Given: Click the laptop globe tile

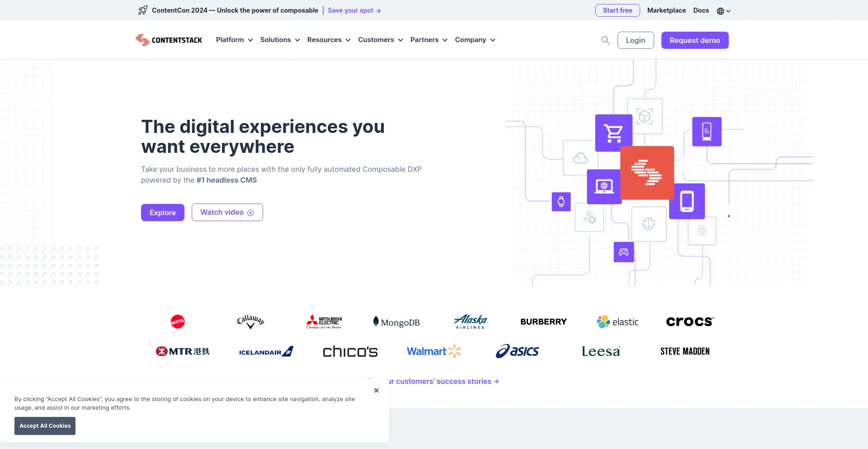Looking at the screenshot, I should click(604, 186).
